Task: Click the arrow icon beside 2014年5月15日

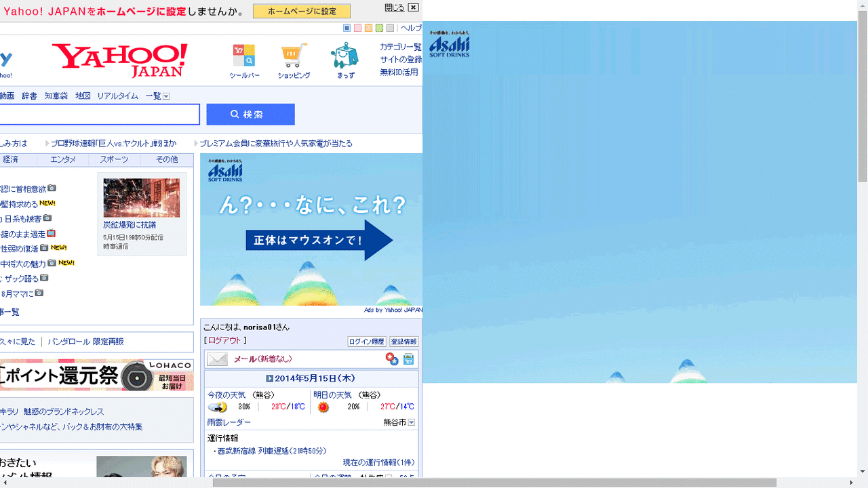Action: pyautogui.click(x=270, y=379)
